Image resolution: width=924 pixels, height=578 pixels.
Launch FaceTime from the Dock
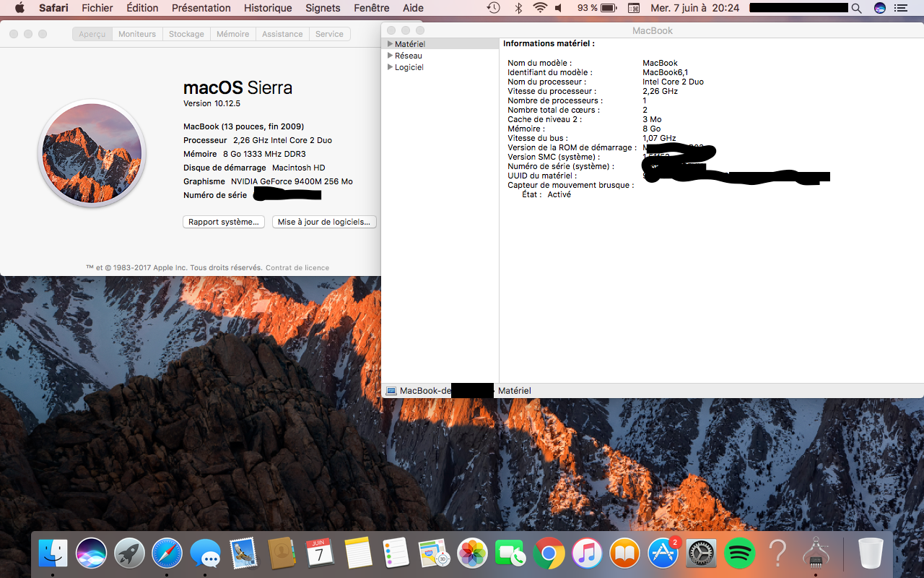[511, 554]
